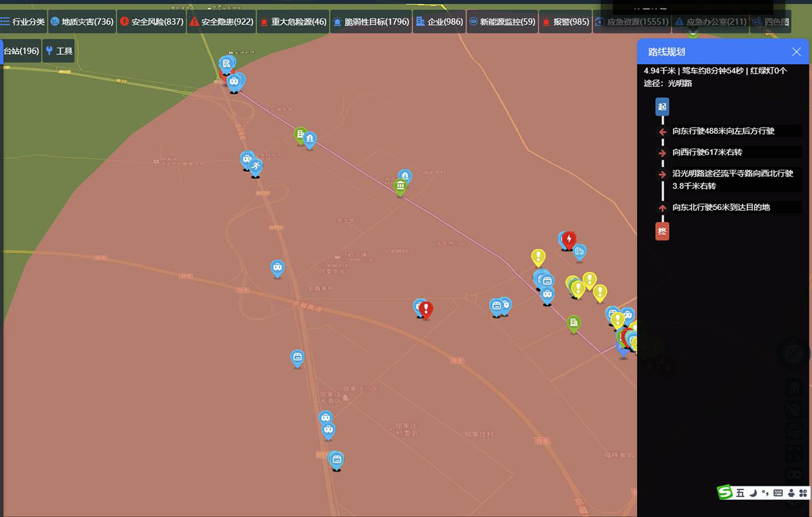The height and width of the screenshot is (517, 812).
Task: Click the left-turn arrow on first route step
Action: [663, 132]
